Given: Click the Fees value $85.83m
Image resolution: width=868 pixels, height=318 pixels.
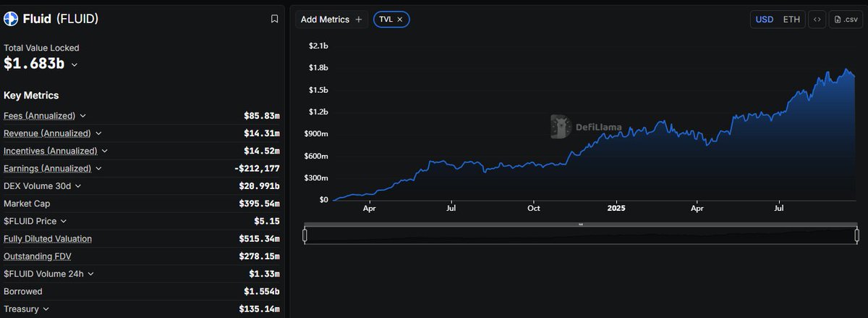Looking at the screenshot, I should 262,116.
